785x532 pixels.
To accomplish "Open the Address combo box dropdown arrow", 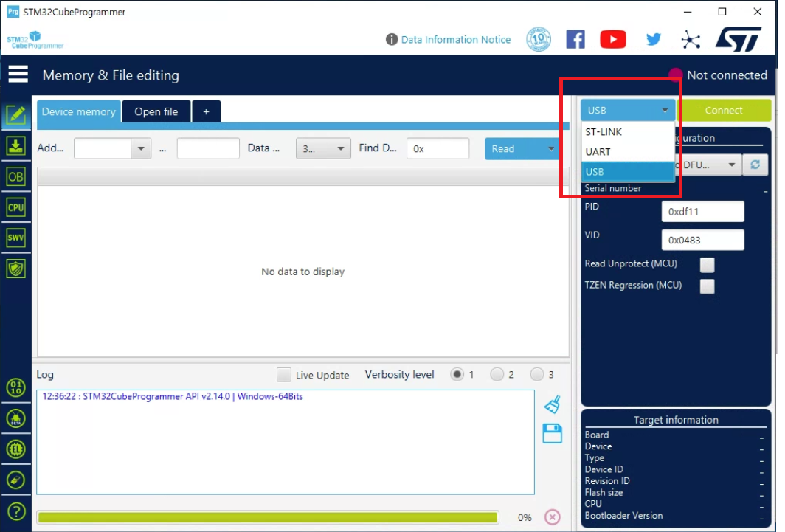I will tap(141, 148).
